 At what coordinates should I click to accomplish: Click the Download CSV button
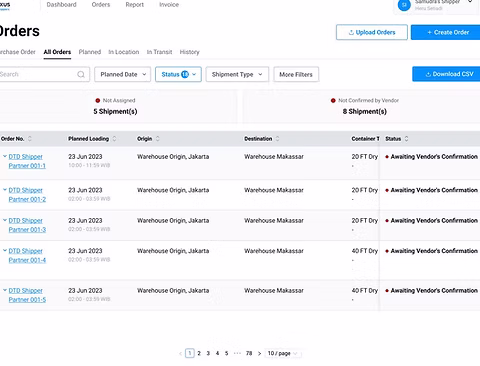[x=446, y=74]
